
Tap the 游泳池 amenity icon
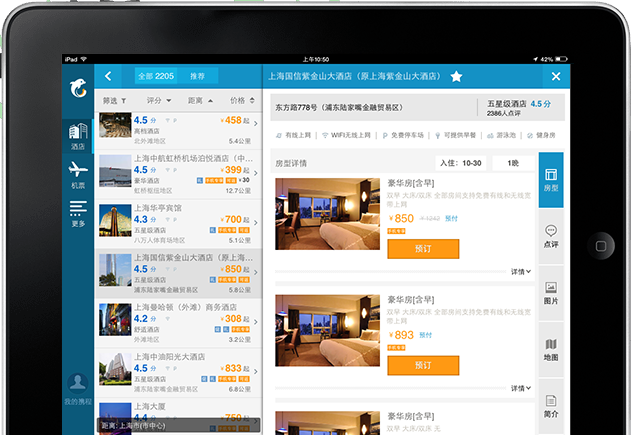[x=490, y=136]
